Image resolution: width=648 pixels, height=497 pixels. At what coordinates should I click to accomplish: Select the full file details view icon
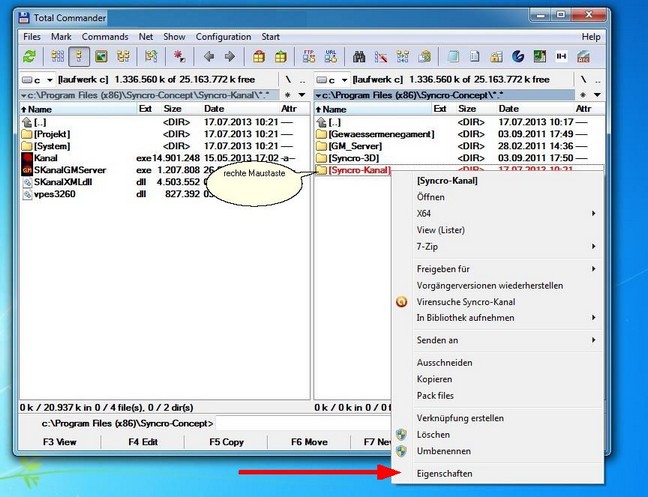pyautogui.click(x=79, y=56)
